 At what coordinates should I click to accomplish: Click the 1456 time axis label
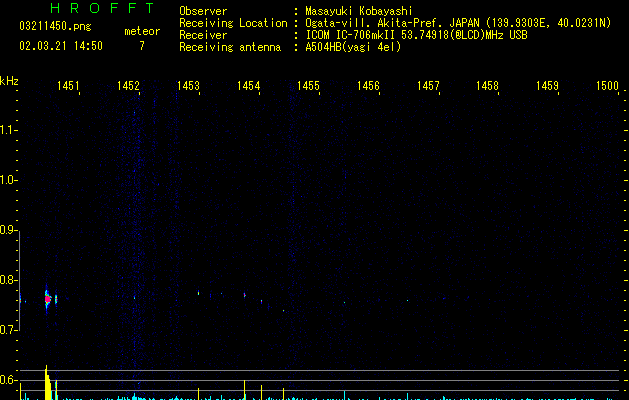368,85
